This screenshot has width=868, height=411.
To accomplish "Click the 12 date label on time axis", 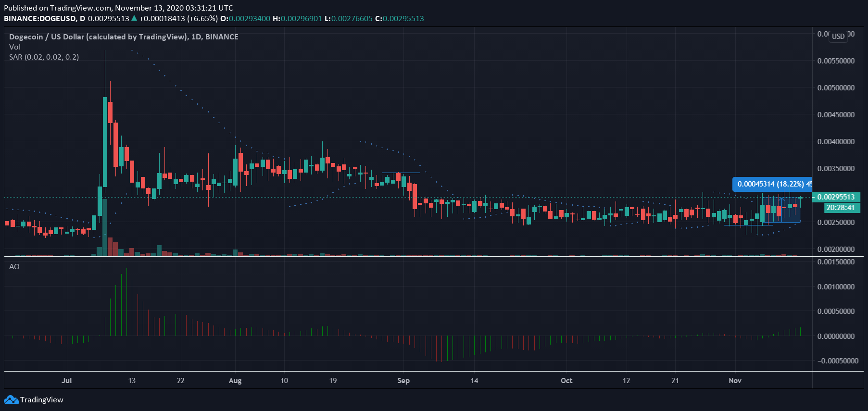I will pos(626,380).
